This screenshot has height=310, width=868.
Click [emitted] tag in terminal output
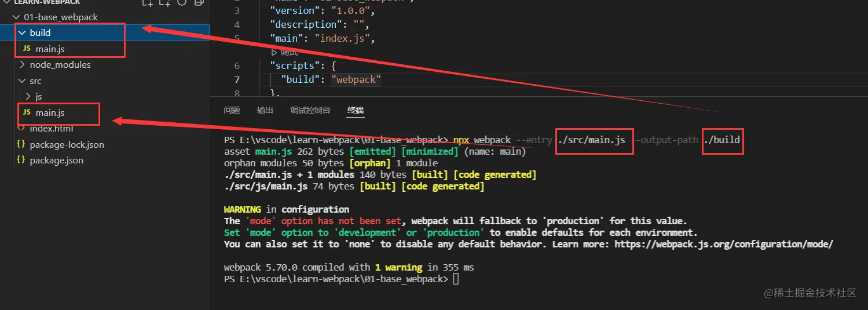click(373, 151)
